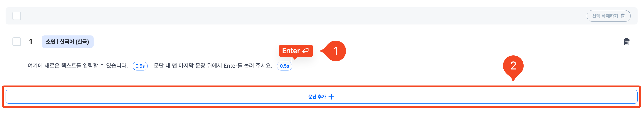Check the checkbox beside paragraph 1
This screenshot has width=644, height=113.
[17, 41]
